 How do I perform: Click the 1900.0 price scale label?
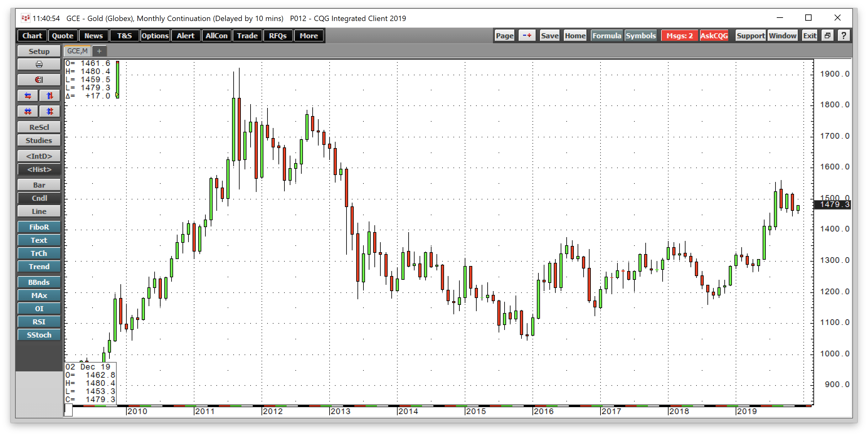pos(835,74)
